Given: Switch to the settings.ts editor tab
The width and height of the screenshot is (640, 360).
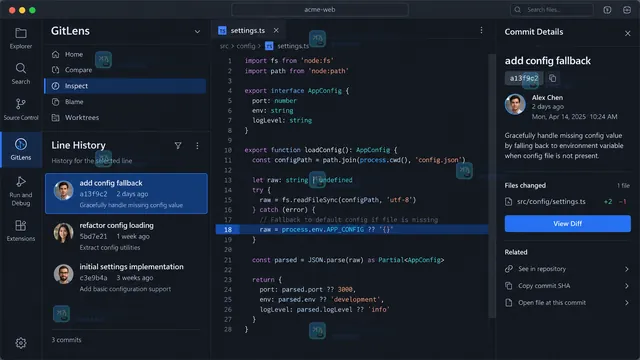Looking at the screenshot, I should pos(248,31).
